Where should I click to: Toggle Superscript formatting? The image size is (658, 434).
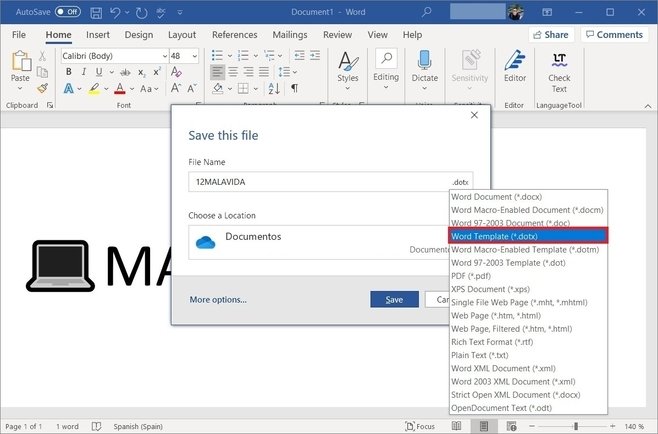pyautogui.click(x=157, y=71)
